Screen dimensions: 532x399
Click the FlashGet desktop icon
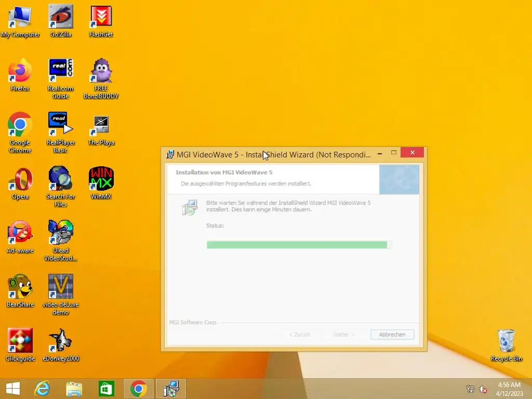pos(101,21)
